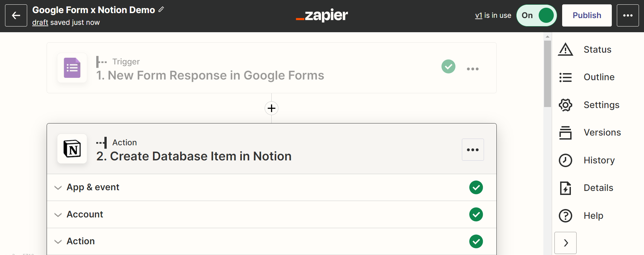Viewport: 644px width, 255px height.
Task: Click the Publish button
Action: click(587, 15)
